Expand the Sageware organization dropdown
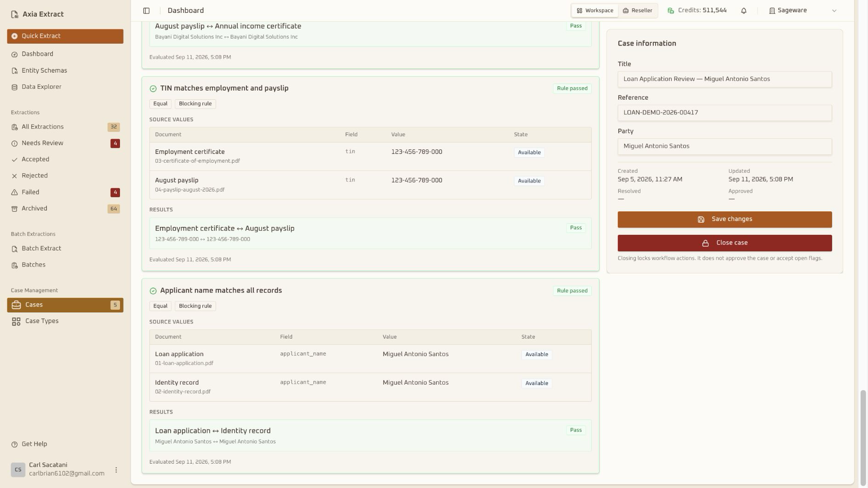The height and width of the screenshot is (488, 868). coord(803,11)
